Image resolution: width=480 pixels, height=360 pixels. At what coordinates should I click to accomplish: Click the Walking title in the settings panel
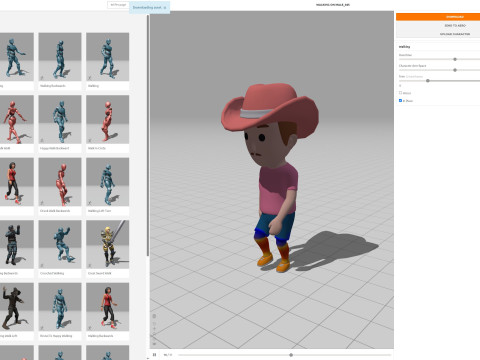pyautogui.click(x=404, y=47)
